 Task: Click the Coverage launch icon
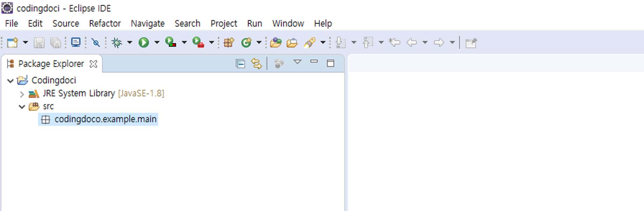coord(171,42)
